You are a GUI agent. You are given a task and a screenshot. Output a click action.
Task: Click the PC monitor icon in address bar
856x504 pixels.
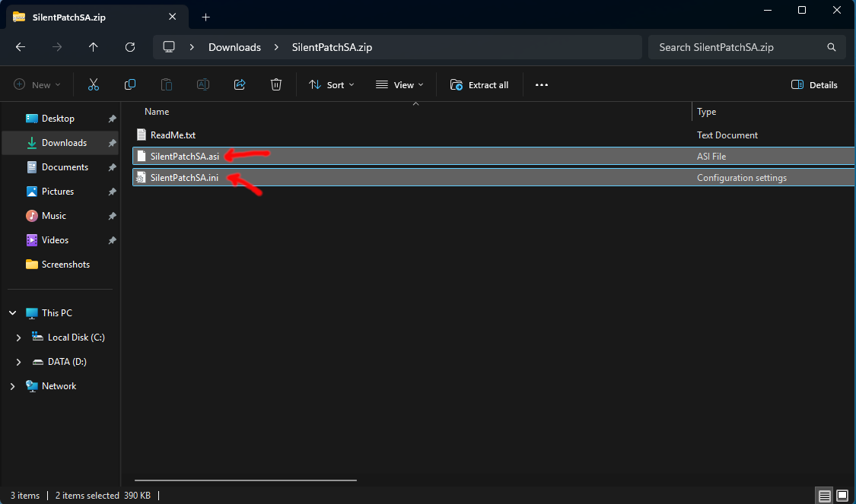169,47
